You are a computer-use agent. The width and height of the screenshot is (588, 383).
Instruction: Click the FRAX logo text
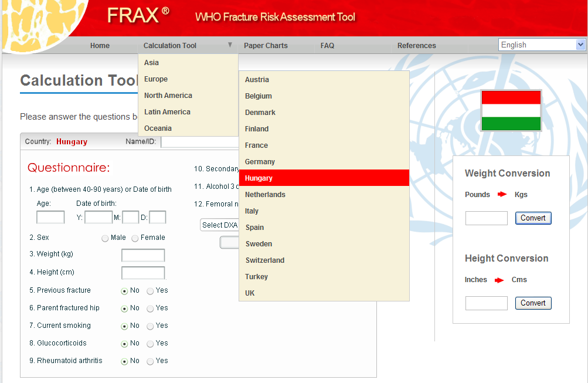tap(138, 15)
